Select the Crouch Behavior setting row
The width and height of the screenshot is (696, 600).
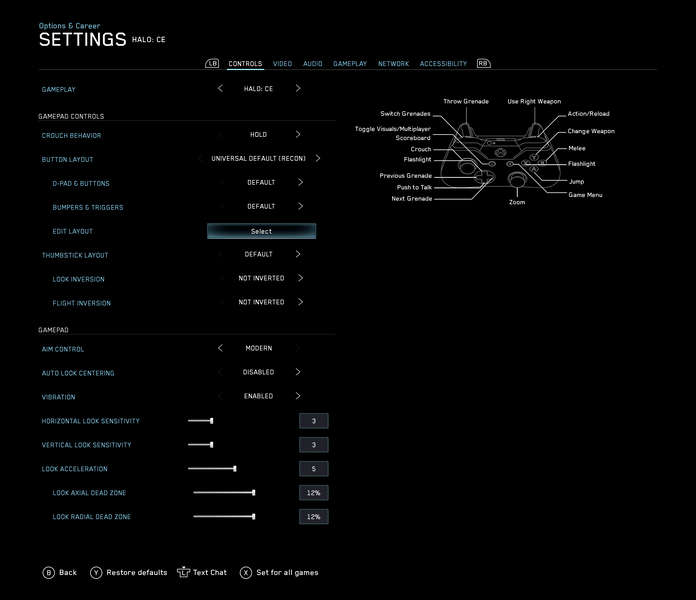point(186,135)
